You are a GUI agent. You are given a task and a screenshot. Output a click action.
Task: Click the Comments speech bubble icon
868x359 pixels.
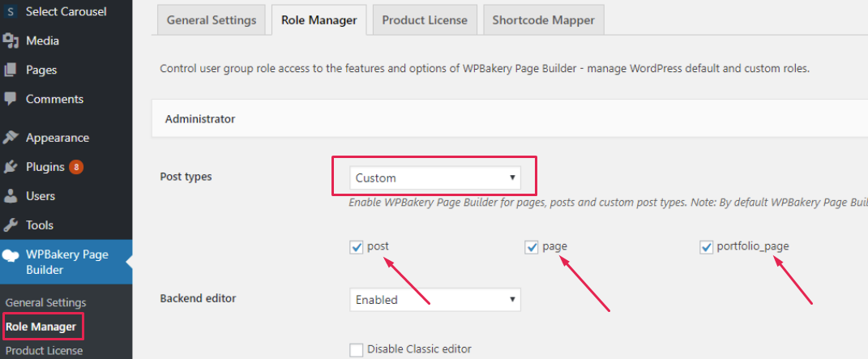(x=11, y=99)
